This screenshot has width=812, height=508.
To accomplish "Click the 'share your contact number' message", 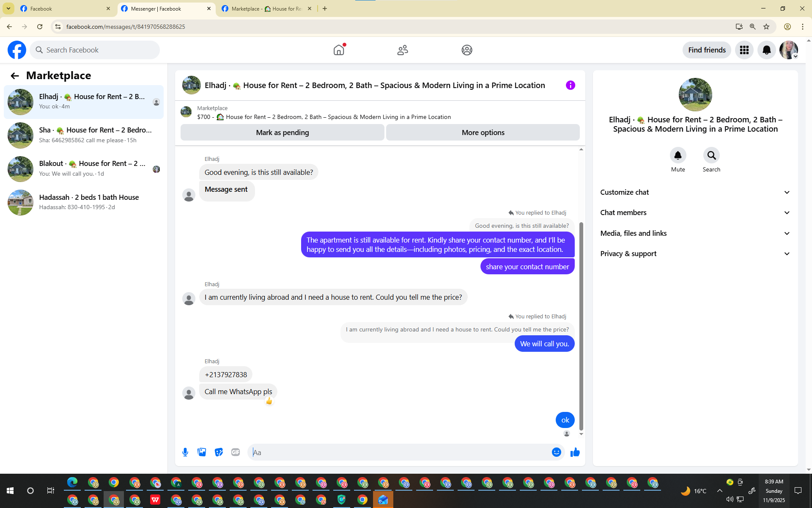I will click(527, 267).
